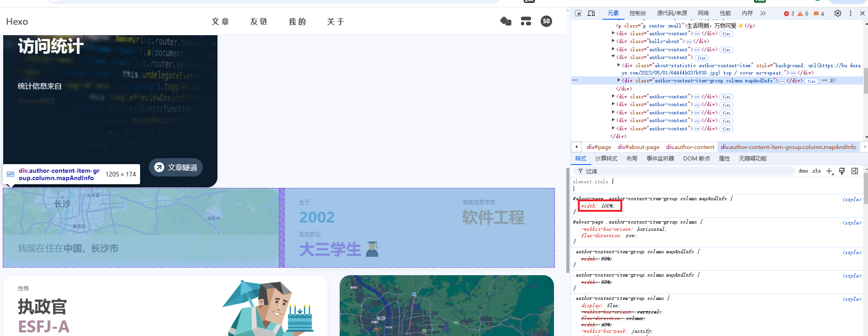The image size is (868, 336).
Task: Open the 关于 navigation menu
Action: [336, 21]
